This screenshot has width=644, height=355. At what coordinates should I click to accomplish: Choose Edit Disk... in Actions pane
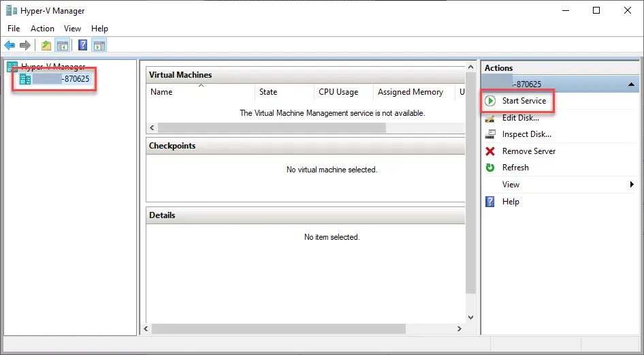[x=520, y=118]
